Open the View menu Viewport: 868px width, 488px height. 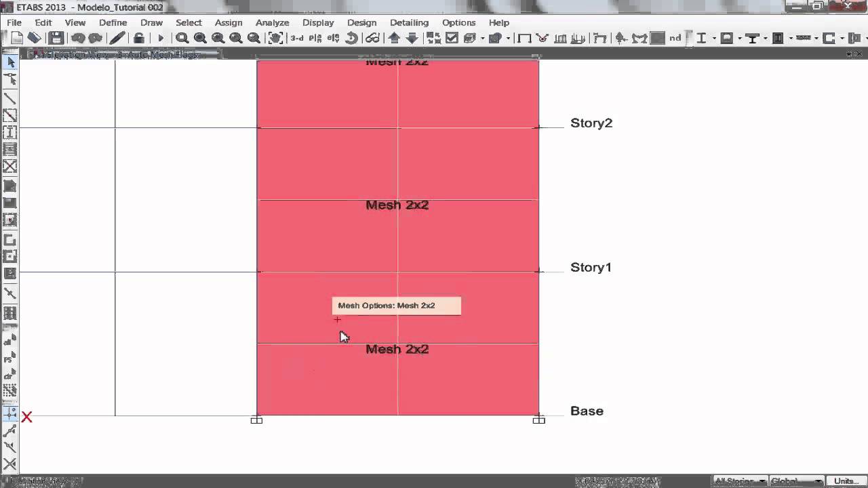[x=75, y=22]
